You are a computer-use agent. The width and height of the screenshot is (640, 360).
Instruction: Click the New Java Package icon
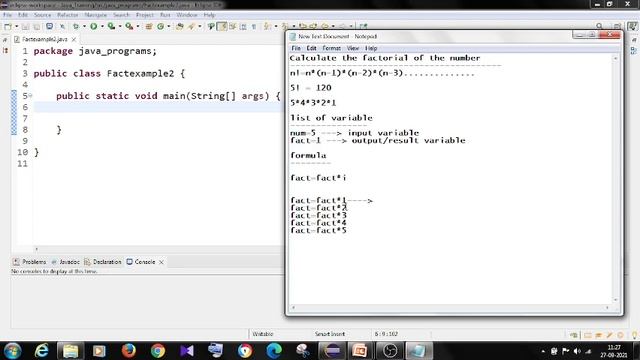[x=149, y=27]
